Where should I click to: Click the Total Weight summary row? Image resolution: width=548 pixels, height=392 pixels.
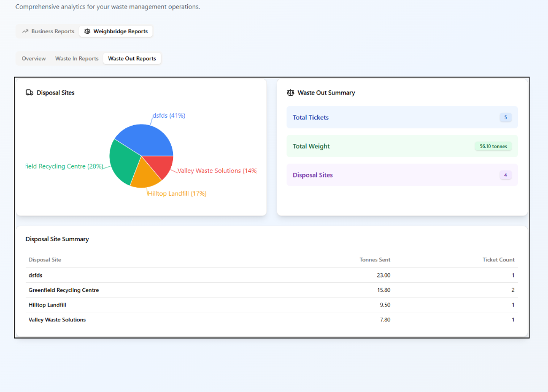point(402,146)
